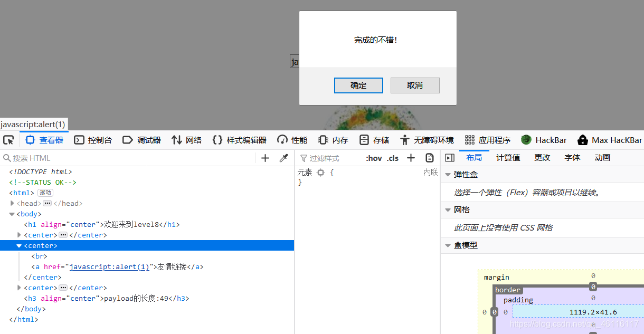Image resolution: width=644 pixels, height=334 pixels.
Task: Activate the element picker icon
Action: (8, 140)
